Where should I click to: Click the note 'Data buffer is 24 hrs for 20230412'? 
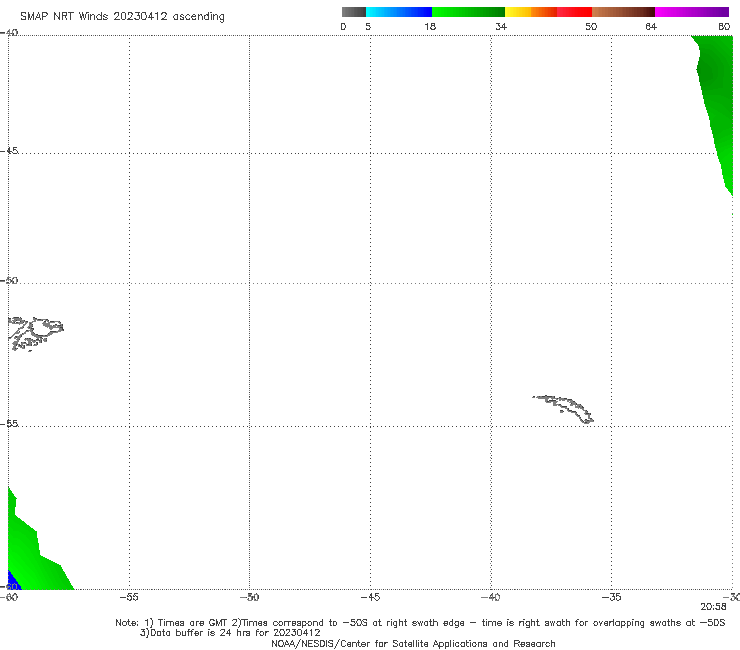(235, 633)
